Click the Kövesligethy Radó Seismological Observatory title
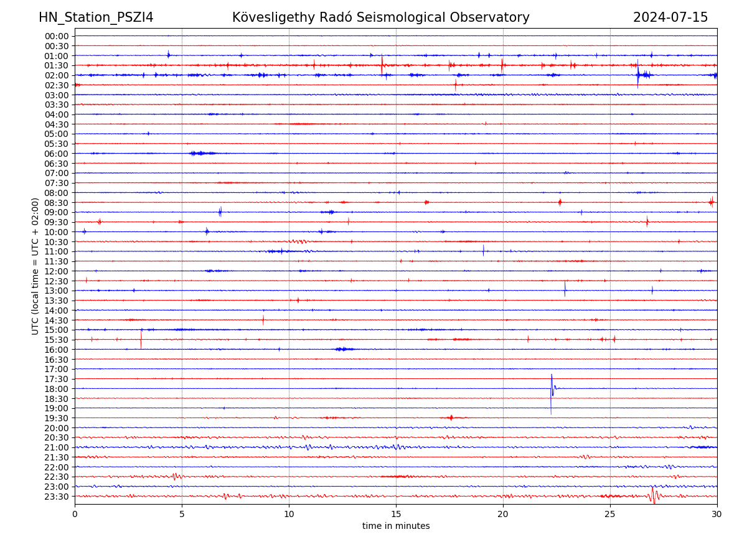Screen dimensions: 747x560 click(380, 17)
